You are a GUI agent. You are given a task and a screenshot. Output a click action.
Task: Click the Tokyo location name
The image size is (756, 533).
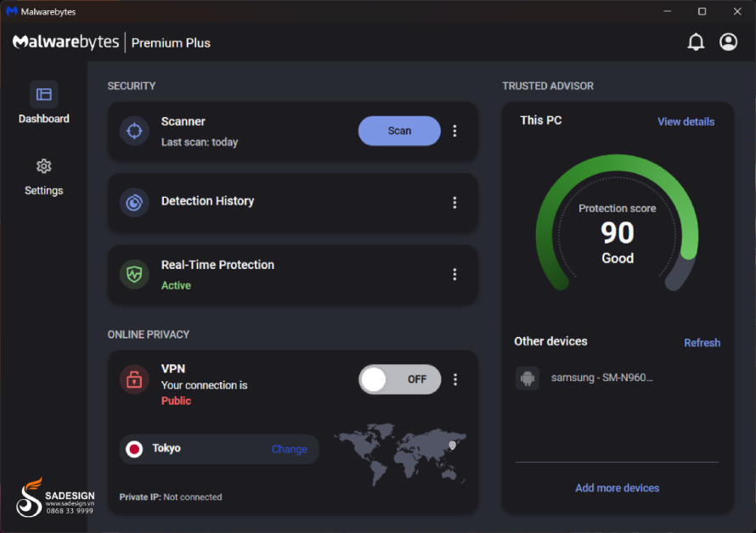tap(166, 448)
